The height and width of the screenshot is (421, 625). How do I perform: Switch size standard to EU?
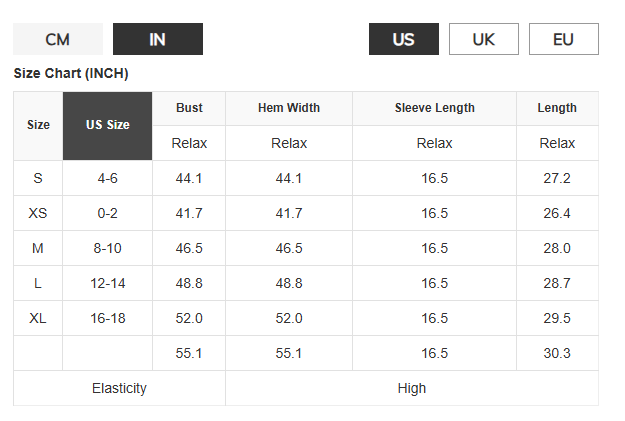[563, 39]
